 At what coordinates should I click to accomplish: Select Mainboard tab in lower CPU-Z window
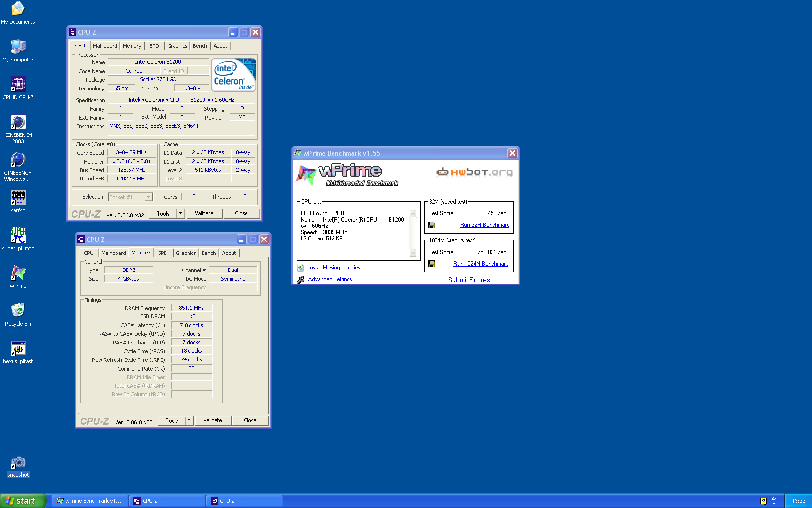click(114, 253)
